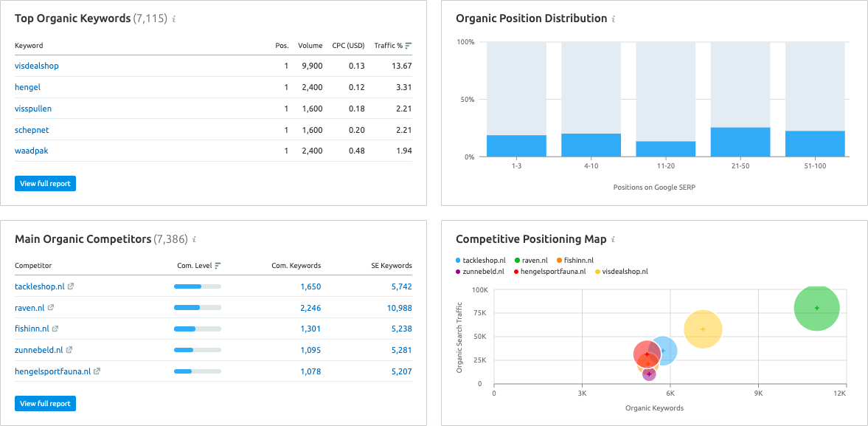The image size is (868, 426).
Task: Click the 21-50 positions bar in chart
Action: 740,142
